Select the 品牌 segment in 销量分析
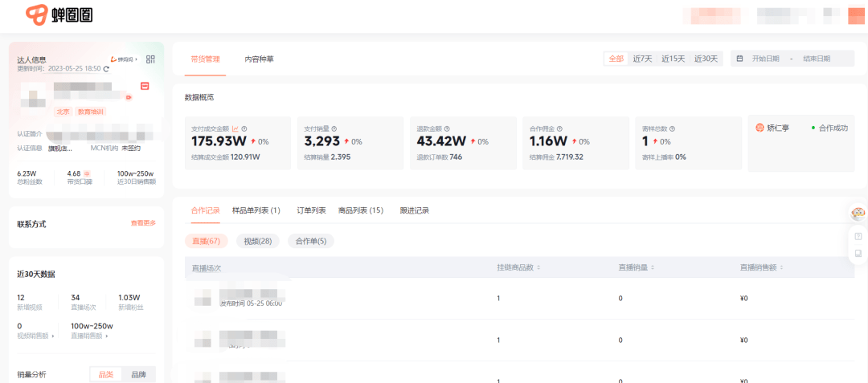868x383 pixels. pyautogui.click(x=138, y=375)
